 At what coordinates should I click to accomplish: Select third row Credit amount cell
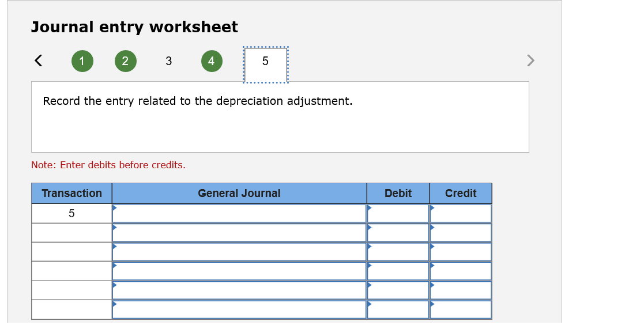click(461, 252)
